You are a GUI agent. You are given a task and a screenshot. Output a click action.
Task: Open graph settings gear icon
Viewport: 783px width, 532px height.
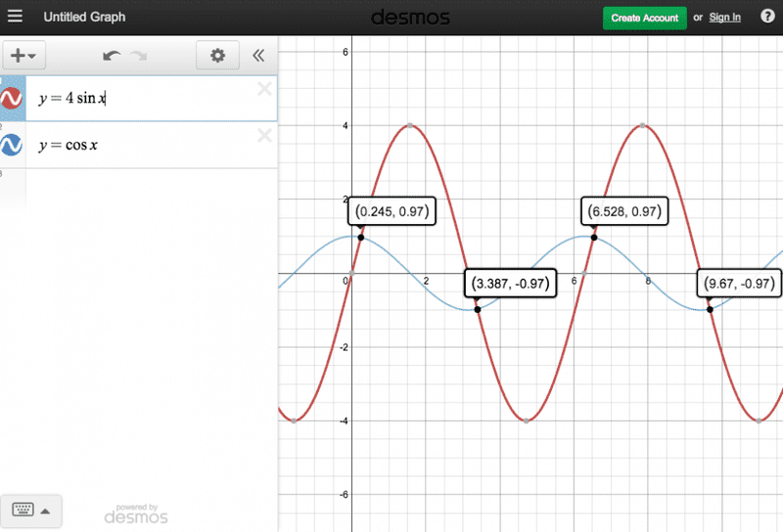(217, 56)
